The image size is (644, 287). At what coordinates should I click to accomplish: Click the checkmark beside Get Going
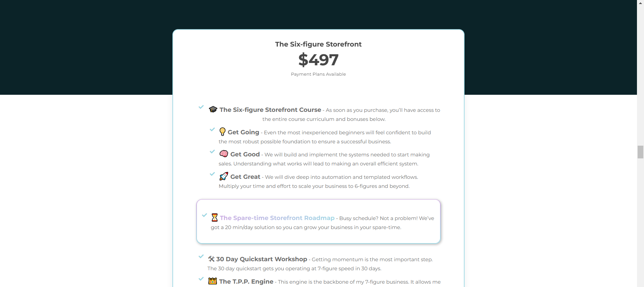click(212, 129)
